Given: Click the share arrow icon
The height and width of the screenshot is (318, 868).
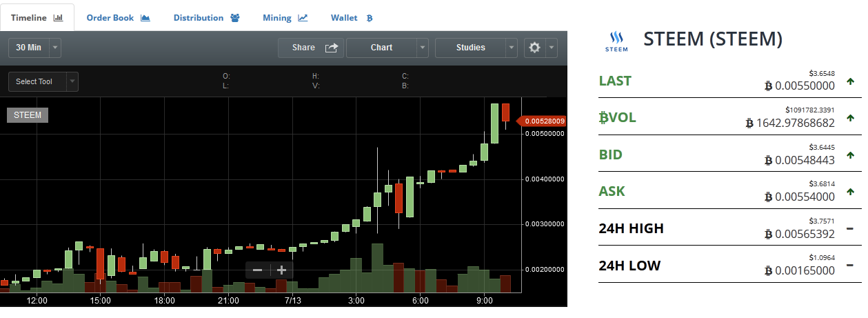Looking at the screenshot, I should [x=332, y=48].
